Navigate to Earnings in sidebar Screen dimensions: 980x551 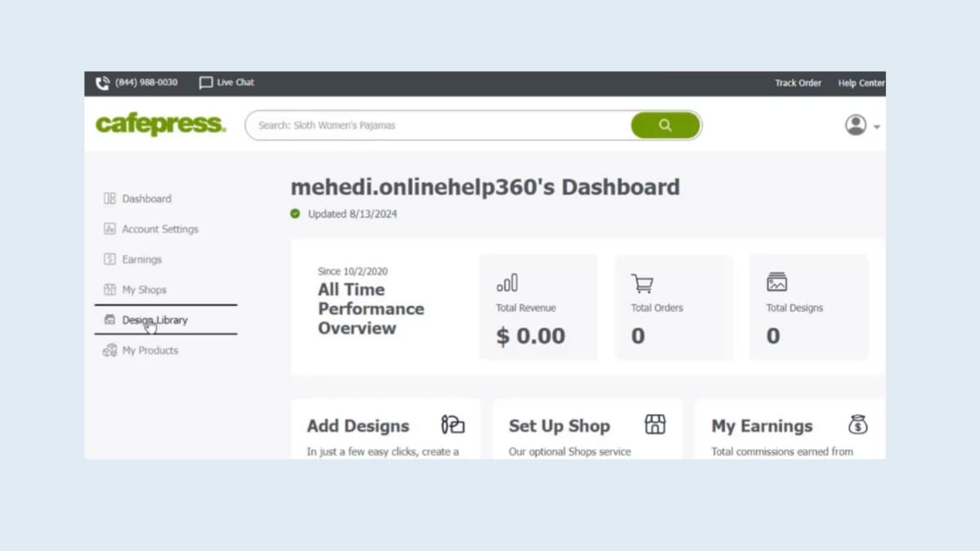click(141, 260)
